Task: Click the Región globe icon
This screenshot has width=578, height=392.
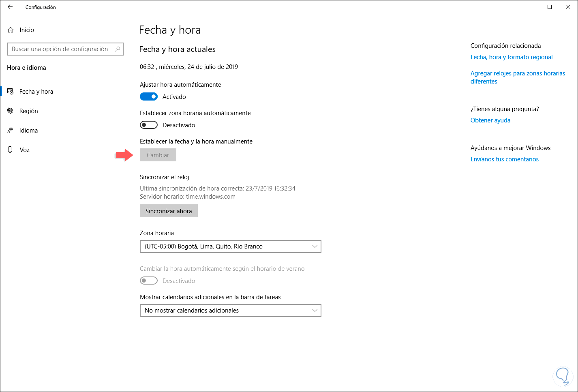Action: [x=11, y=111]
